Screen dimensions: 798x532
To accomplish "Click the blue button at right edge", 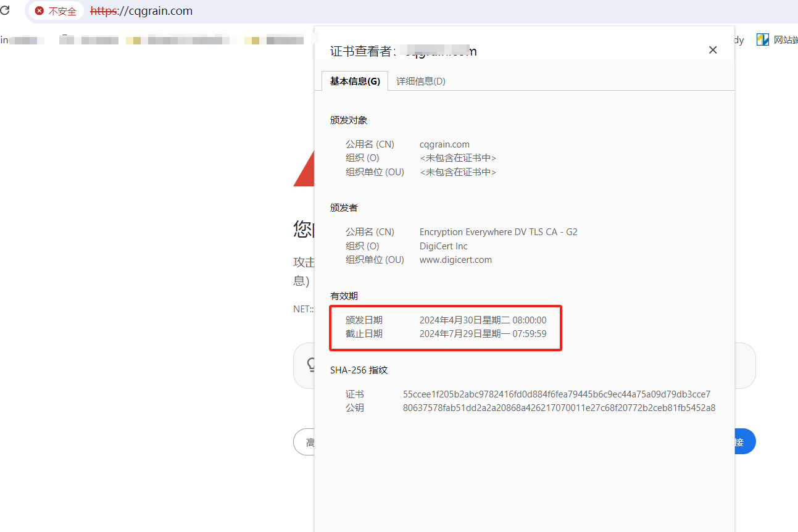I will (745, 441).
